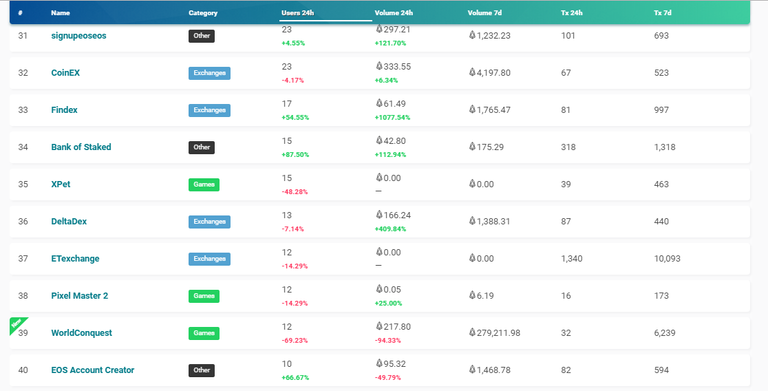
Task: Click the 6,239 Tx 7d value
Action: [x=665, y=333]
